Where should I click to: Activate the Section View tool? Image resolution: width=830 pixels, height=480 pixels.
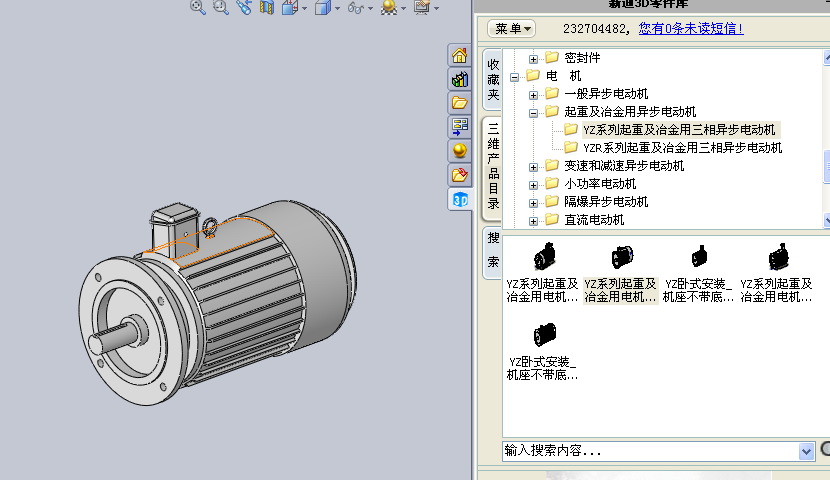[x=267, y=7]
